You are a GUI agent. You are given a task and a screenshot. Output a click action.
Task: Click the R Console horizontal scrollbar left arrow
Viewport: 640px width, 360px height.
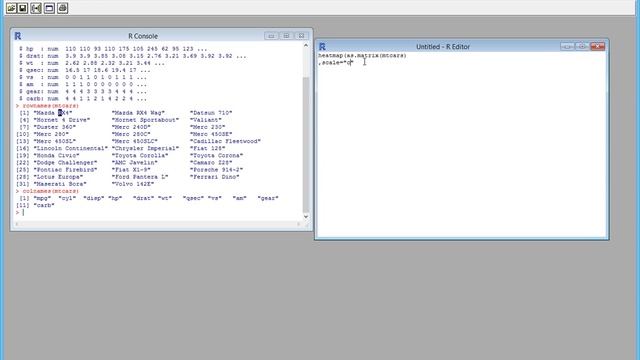17,224
